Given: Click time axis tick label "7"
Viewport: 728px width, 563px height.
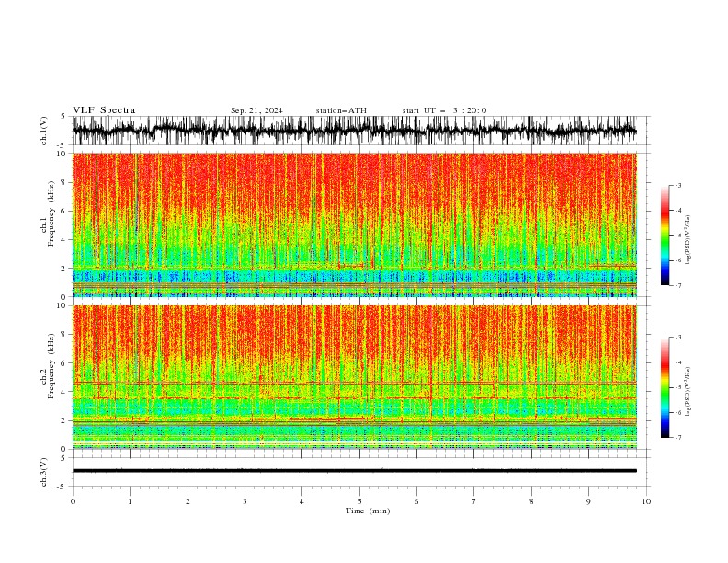Looking at the screenshot, I should pyautogui.click(x=474, y=501).
